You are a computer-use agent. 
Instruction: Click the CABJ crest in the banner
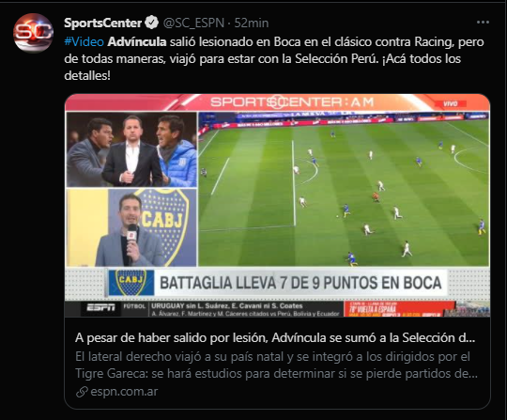click(x=131, y=283)
